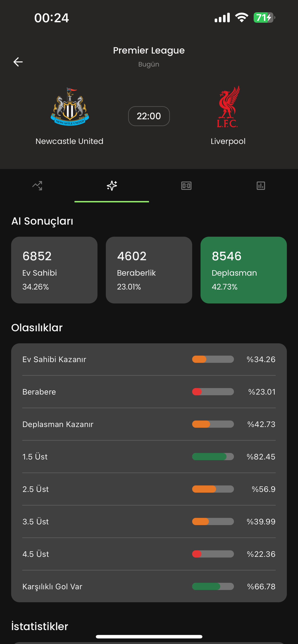Tap the Newcastle United crest
Screen dimensions: 298x644
[70, 107]
